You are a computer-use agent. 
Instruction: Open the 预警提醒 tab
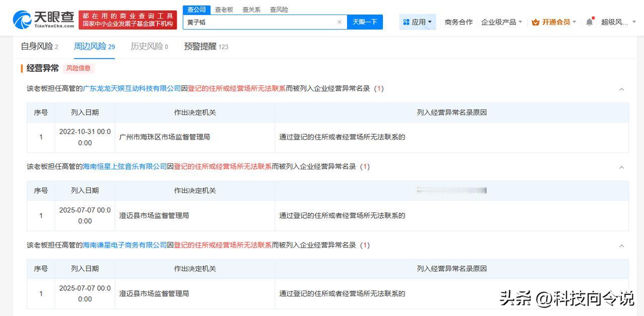pos(206,47)
